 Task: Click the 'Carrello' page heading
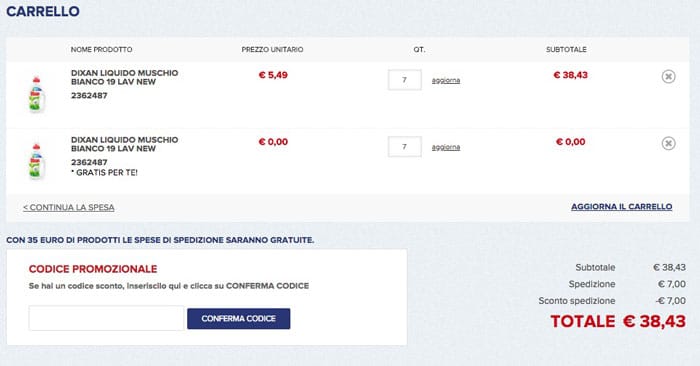click(x=43, y=11)
